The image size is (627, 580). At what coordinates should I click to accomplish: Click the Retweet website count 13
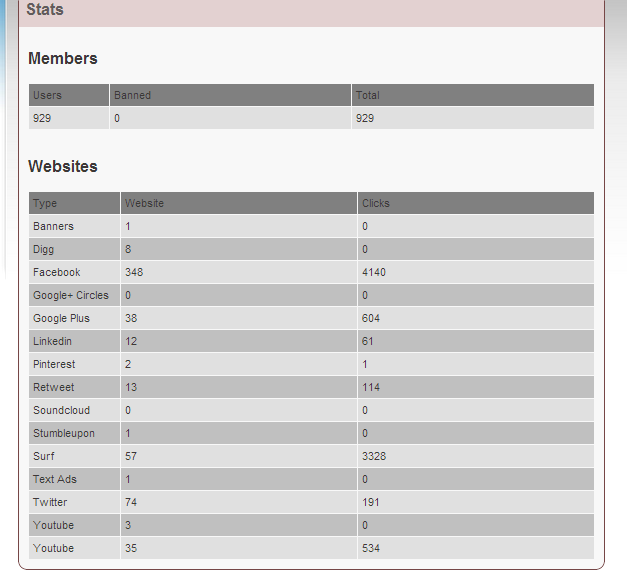tap(131, 387)
